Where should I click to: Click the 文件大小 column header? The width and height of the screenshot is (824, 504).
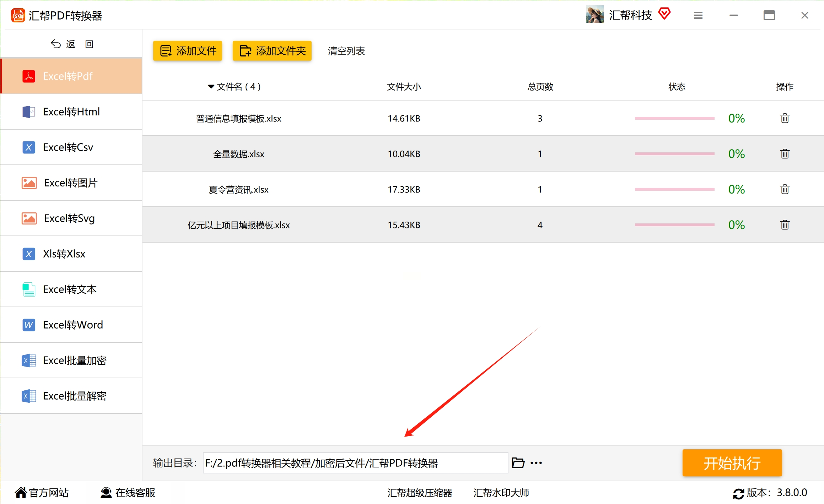[404, 87]
